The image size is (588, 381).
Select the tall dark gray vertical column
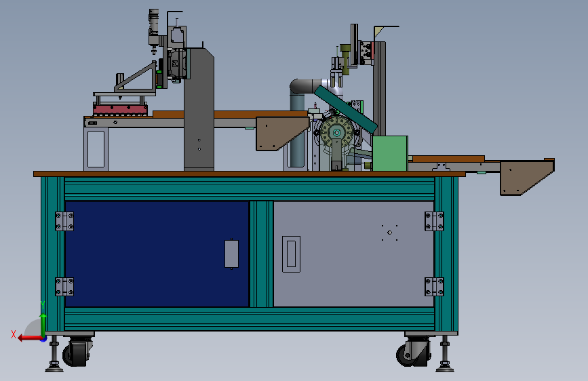pos(199,109)
